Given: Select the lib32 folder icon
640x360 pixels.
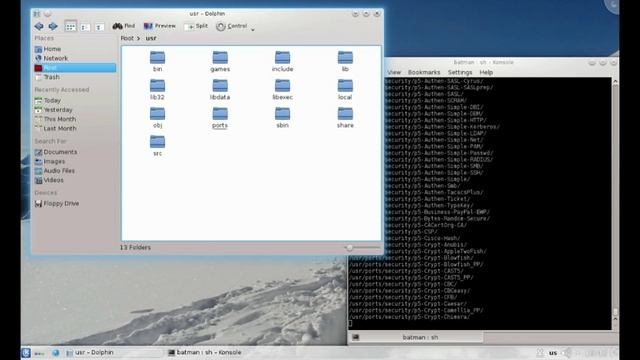Looking at the screenshot, I should click(158, 86).
